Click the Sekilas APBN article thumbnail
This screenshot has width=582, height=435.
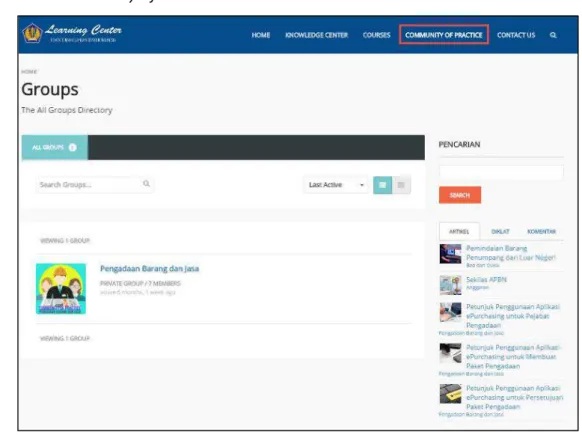pyautogui.click(x=450, y=285)
